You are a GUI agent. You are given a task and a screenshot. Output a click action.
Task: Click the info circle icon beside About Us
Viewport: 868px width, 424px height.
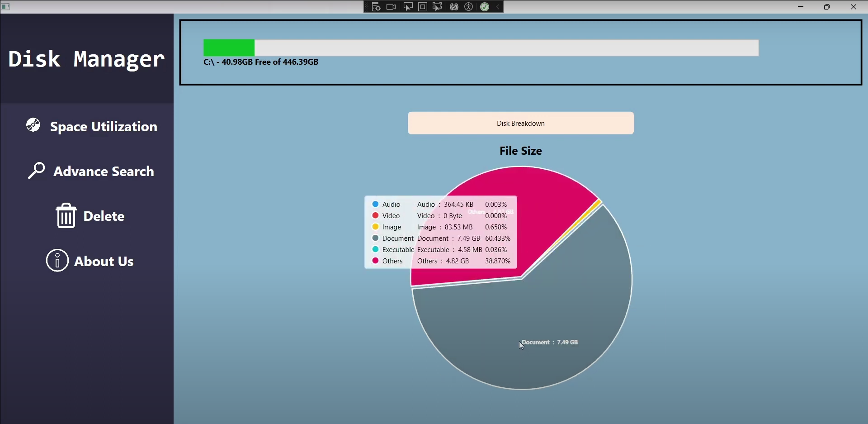click(57, 260)
